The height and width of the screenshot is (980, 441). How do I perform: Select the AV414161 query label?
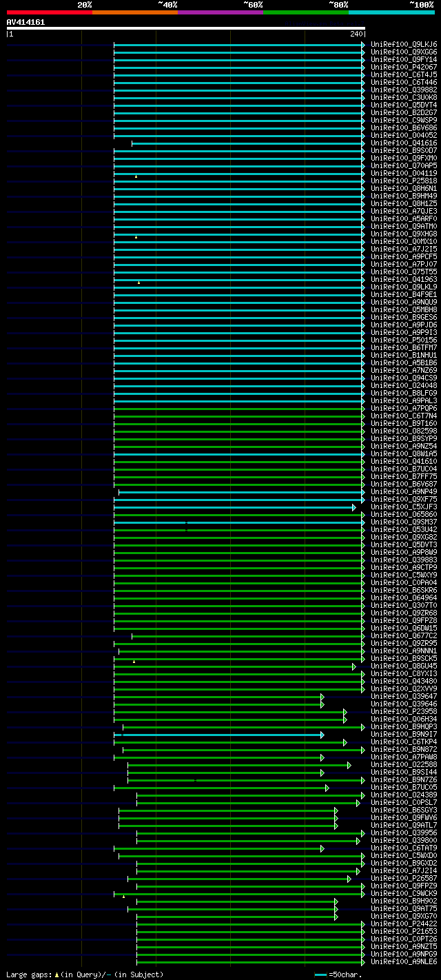pyautogui.click(x=25, y=22)
